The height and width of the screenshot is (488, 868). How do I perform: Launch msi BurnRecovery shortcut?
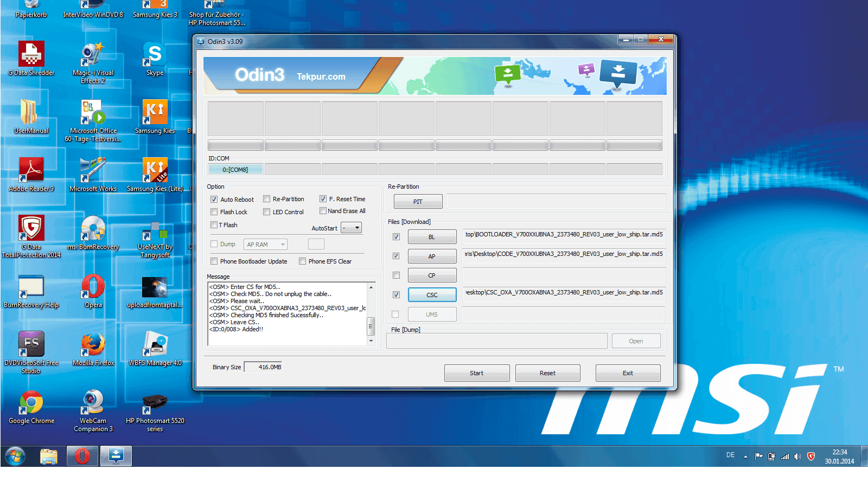93,232
